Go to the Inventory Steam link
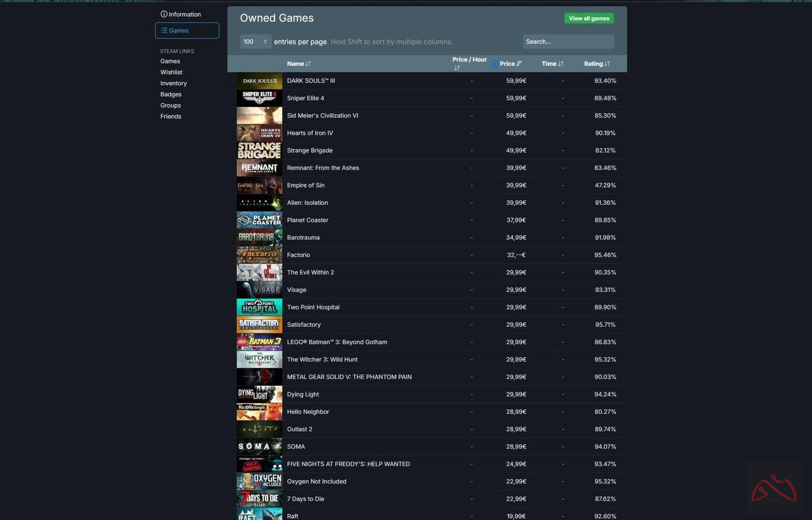Image resolution: width=812 pixels, height=520 pixels. pos(173,83)
